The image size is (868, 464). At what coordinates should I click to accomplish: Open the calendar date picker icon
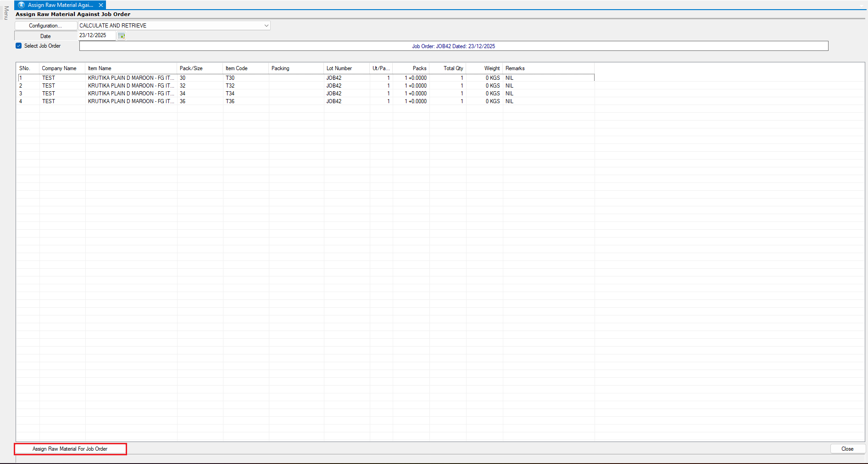pos(121,36)
